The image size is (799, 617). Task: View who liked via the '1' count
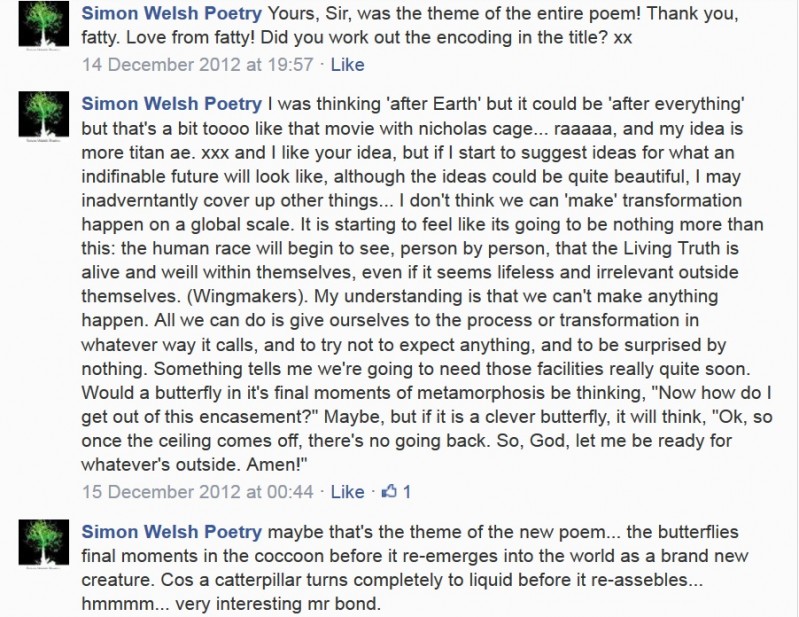click(407, 492)
